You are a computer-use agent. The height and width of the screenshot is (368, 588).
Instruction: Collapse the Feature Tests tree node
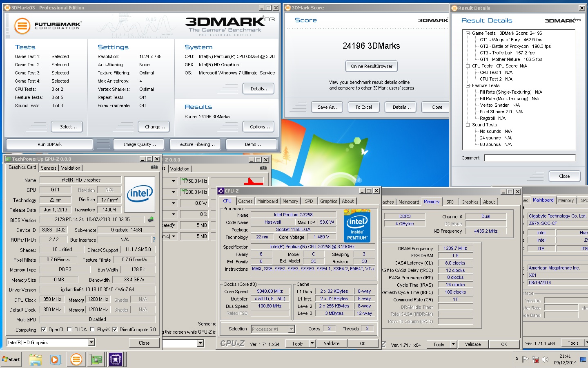468,86
